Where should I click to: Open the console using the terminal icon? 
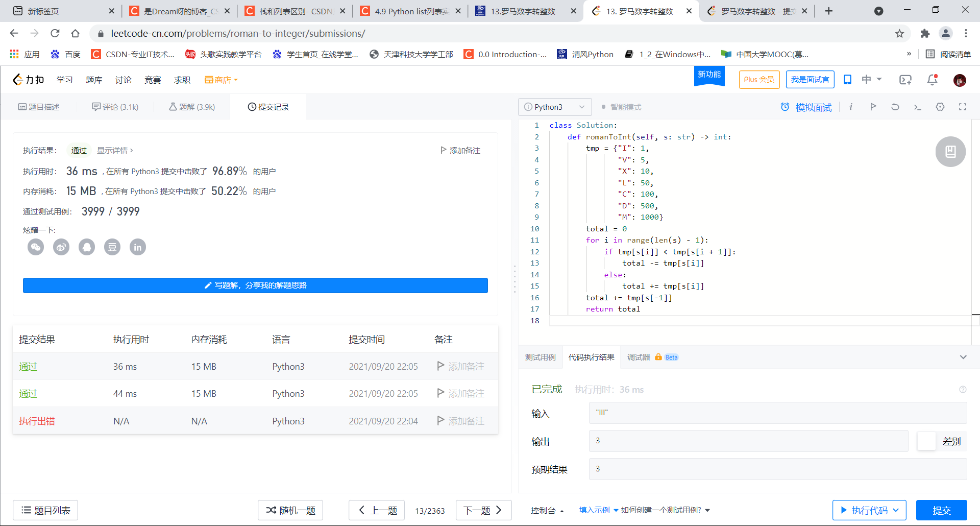(x=918, y=107)
